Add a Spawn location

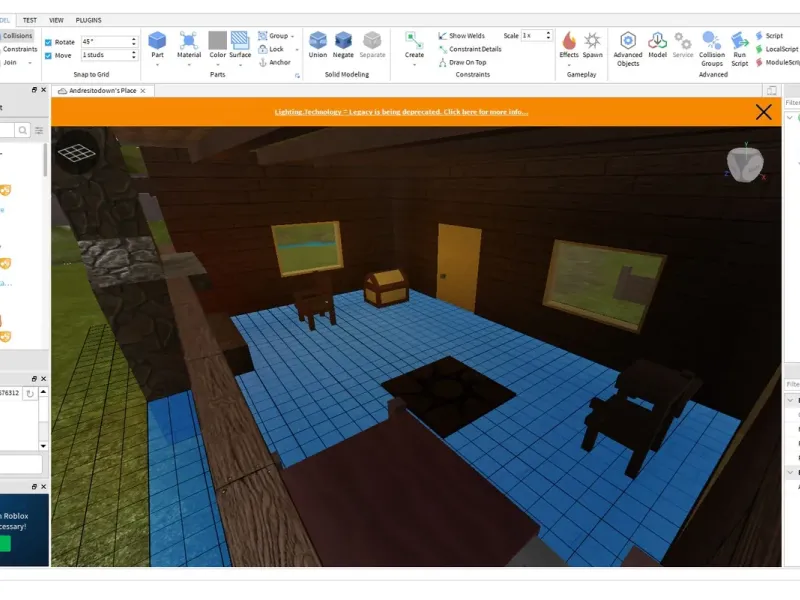point(592,45)
